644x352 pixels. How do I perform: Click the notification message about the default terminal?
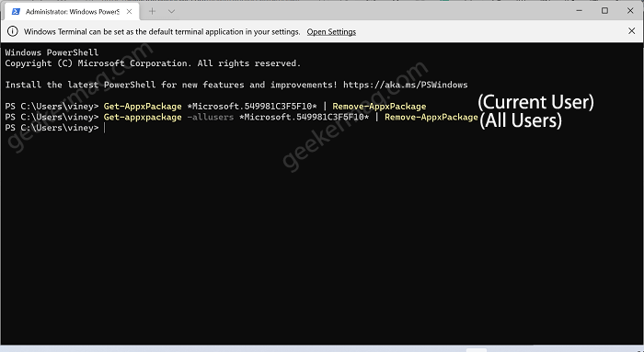point(162,31)
